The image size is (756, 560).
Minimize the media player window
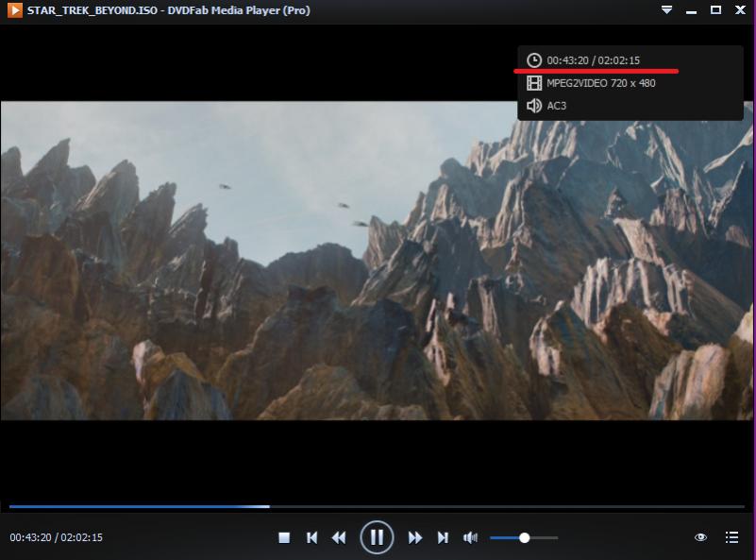[x=692, y=9]
